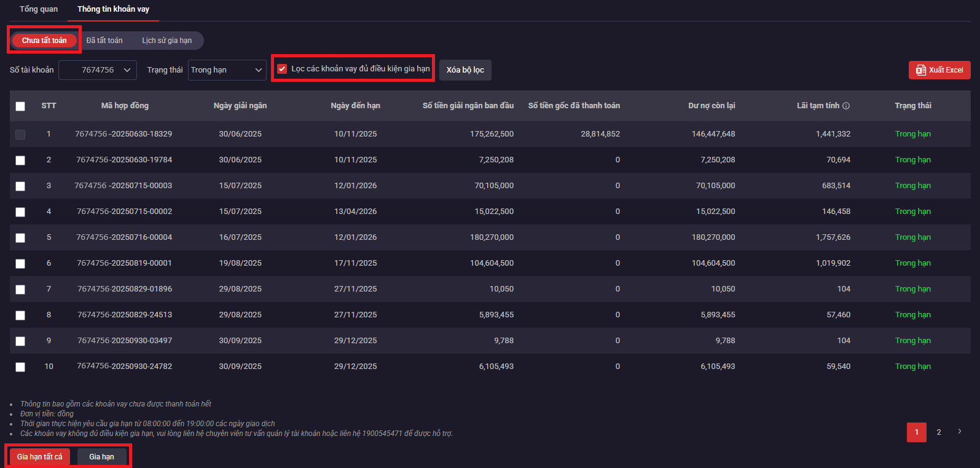
Task: Switch to Tổng quan tab
Action: pyautogui.click(x=39, y=9)
